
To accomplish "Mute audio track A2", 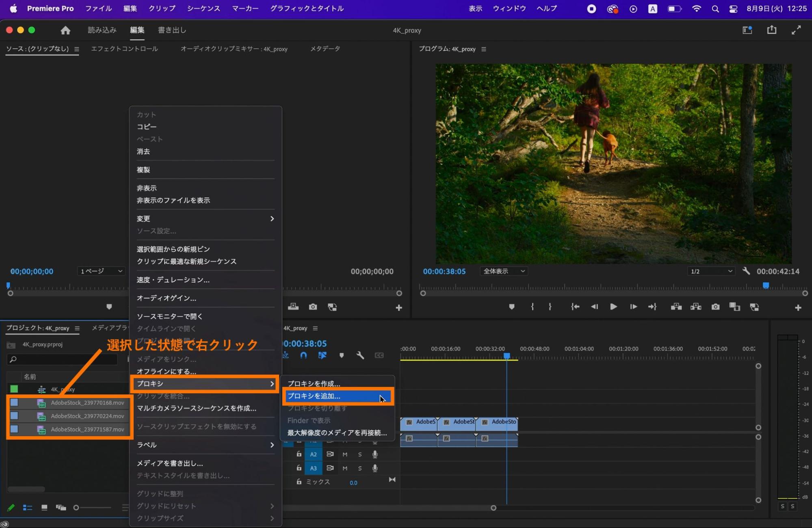I will pos(345,454).
